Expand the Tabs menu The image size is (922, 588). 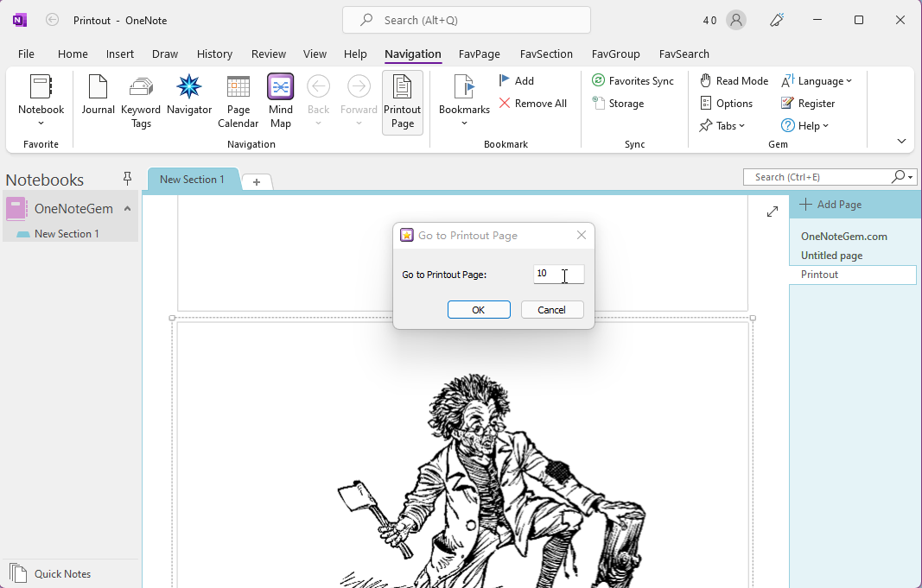[x=722, y=126]
